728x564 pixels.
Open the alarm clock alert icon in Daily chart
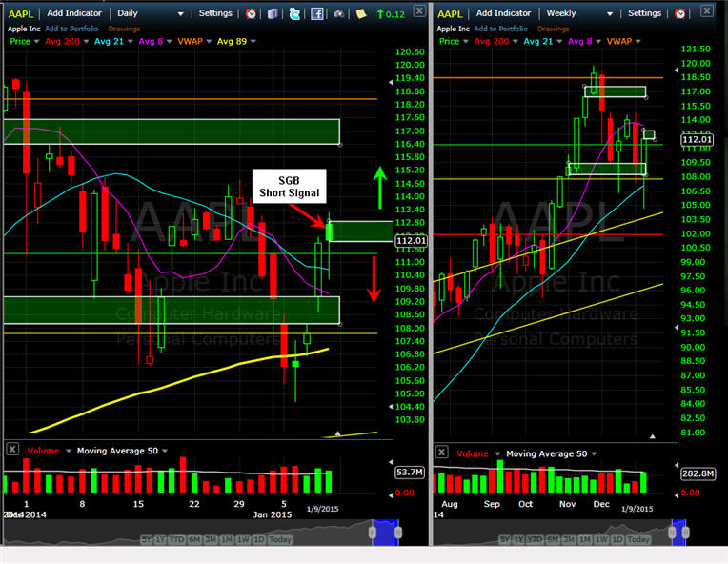[251, 14]
